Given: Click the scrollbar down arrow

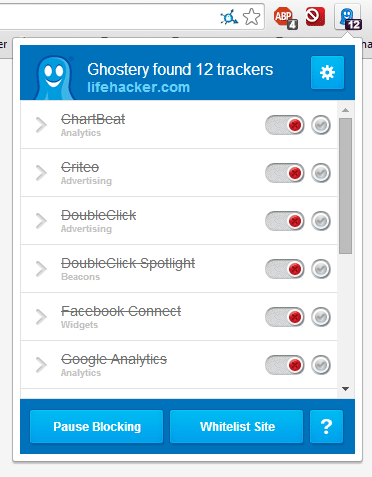Looking at the screenshot, I should [x=346, y=389].
